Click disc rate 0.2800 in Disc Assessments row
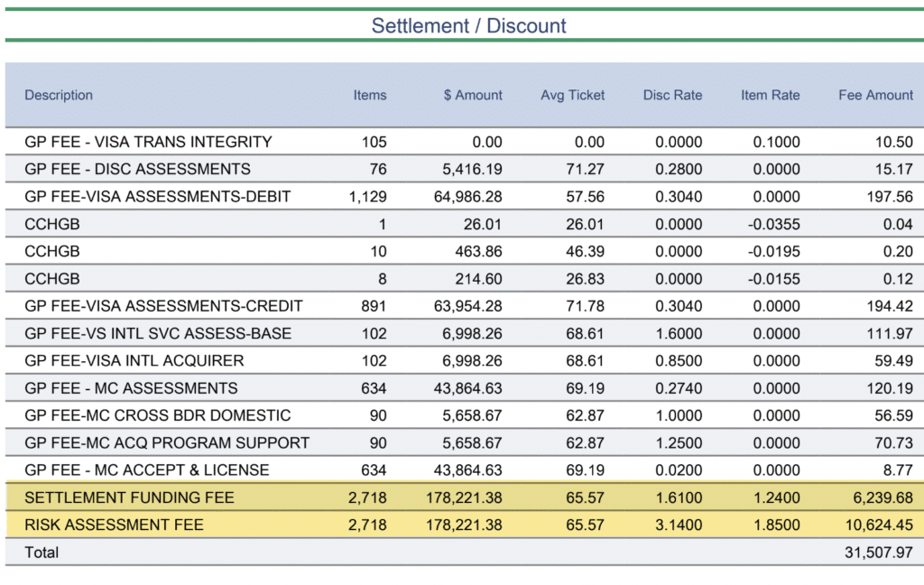The height and width of the screenshot is (585, 924). tap(679, 169)
